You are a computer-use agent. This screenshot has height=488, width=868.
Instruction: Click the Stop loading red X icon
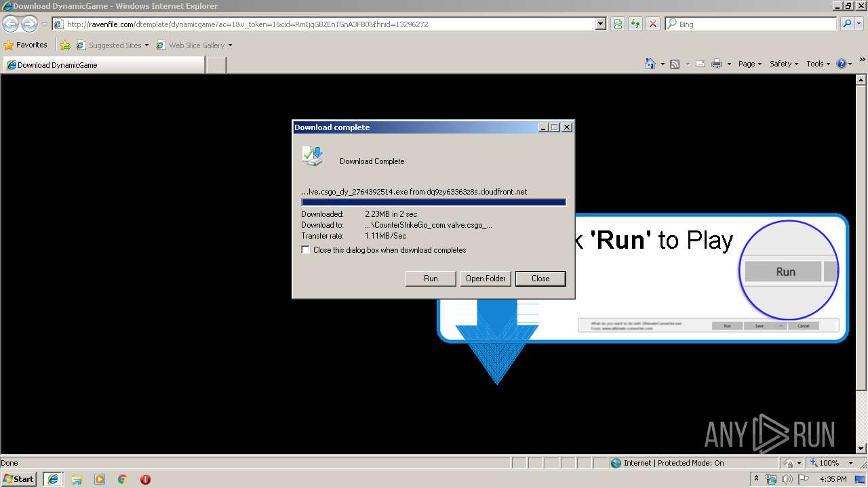pos(653,24)
